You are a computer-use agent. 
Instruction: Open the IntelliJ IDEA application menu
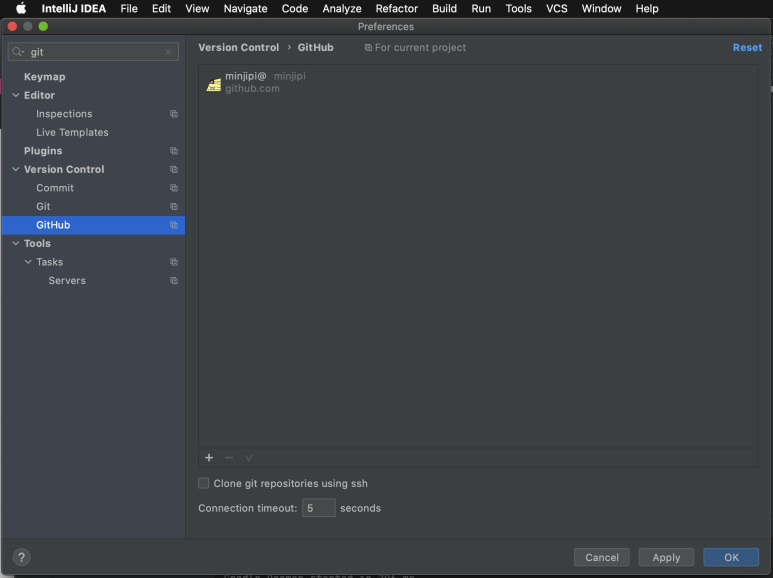[x=73, y=8]
